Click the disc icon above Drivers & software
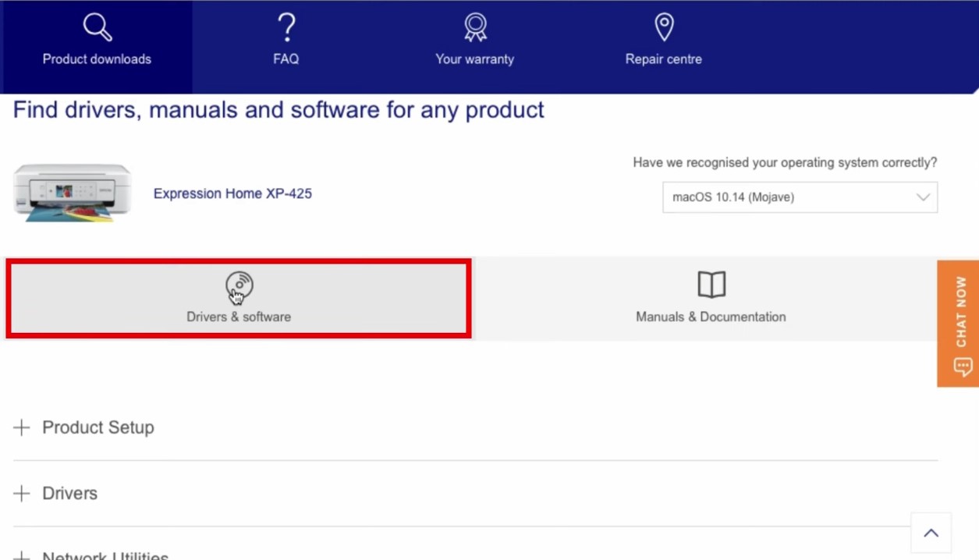Image resolution: width=979 pixels, height=560 pixels. [x=239, y=286]
